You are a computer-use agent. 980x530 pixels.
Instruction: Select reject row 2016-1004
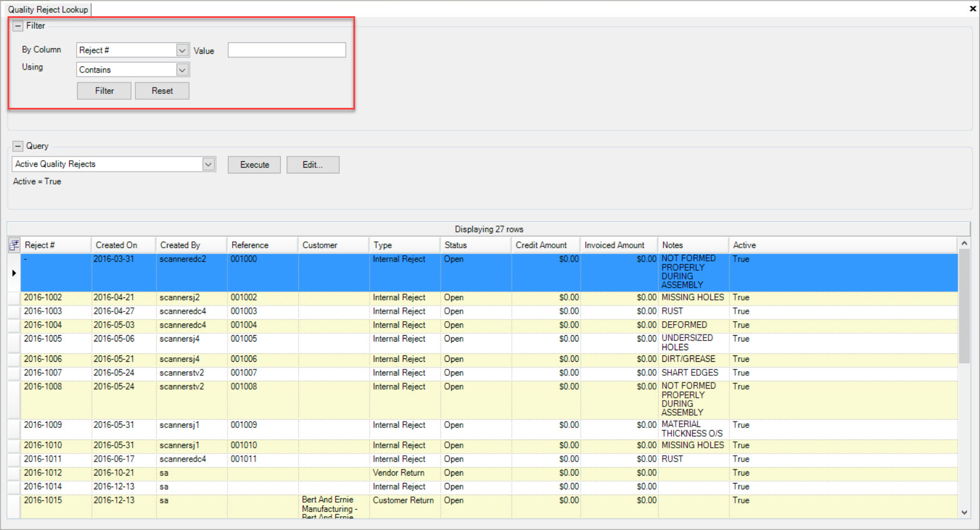coord(489,326)
